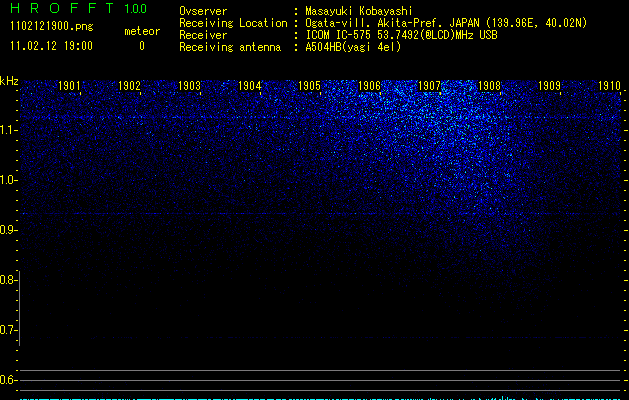The image size is (629, 400).
Task: Click the 1.1 frequency axis label
Action: pos(7,130)
